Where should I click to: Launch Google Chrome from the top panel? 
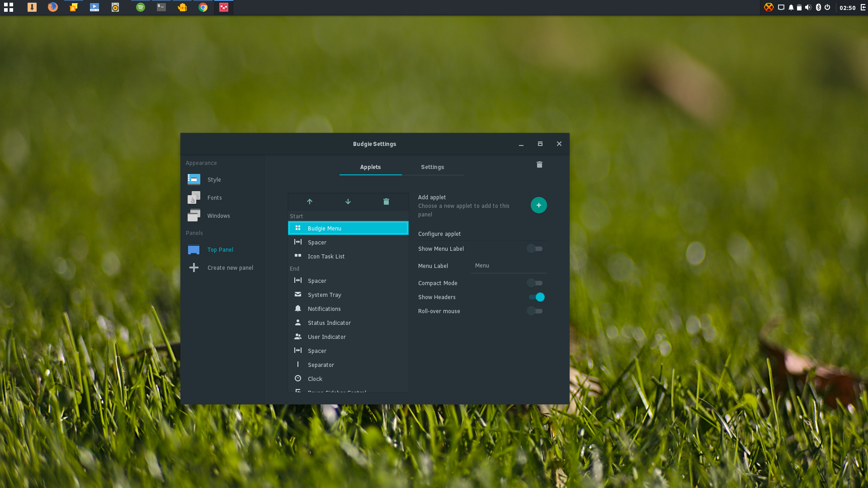(203, 7)
